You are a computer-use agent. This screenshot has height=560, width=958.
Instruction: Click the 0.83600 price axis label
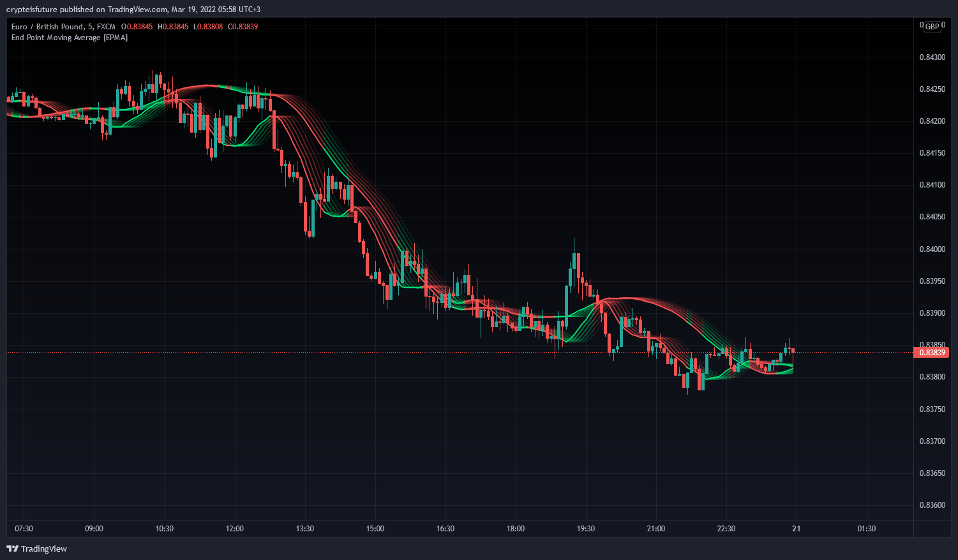932,505
